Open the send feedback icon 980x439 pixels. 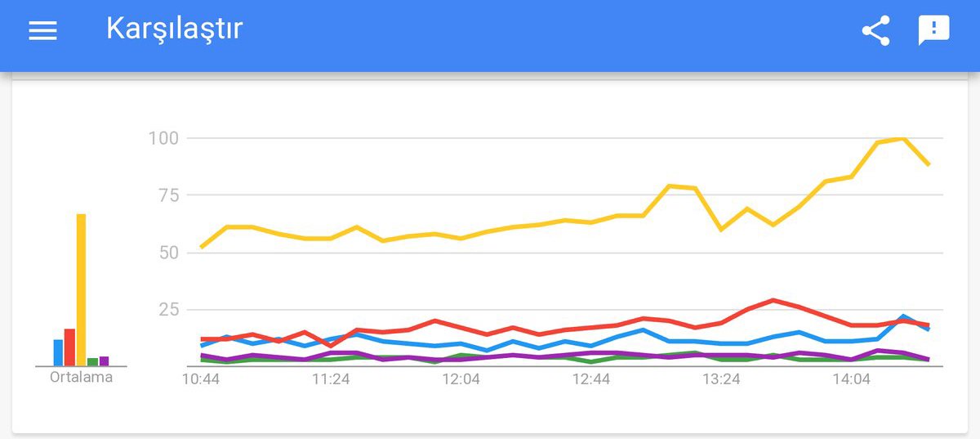point(933,31)
